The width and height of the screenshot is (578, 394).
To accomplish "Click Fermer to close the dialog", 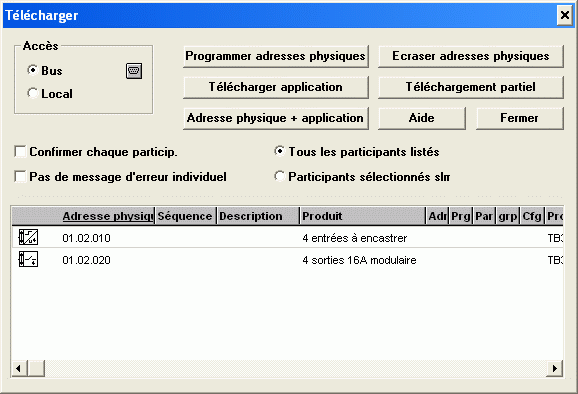I will coord(520,118).
